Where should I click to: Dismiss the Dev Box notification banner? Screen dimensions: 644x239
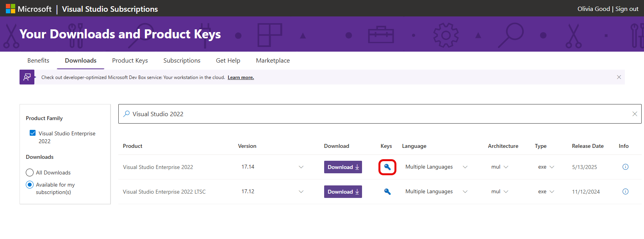coord(619,77)
